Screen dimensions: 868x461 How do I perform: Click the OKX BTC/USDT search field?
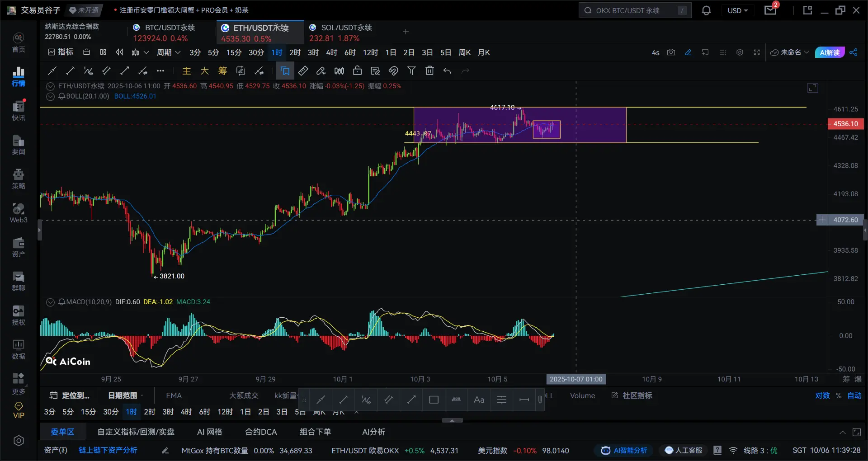click(635, 10)
